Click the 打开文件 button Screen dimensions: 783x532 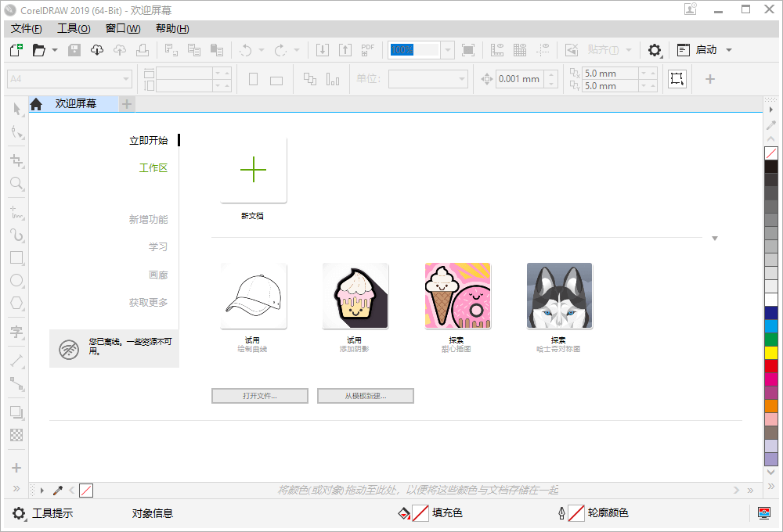click(x=259, y=395)
